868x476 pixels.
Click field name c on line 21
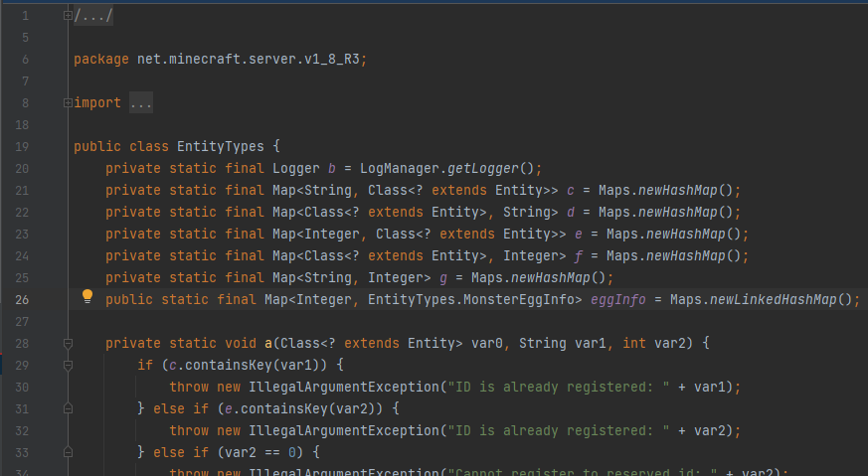pos(570,191)
